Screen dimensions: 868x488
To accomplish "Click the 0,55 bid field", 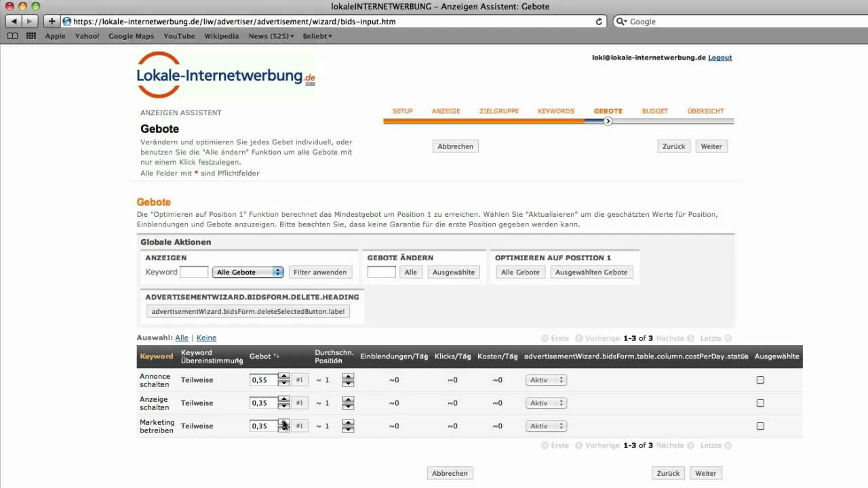I will point(264,380).
